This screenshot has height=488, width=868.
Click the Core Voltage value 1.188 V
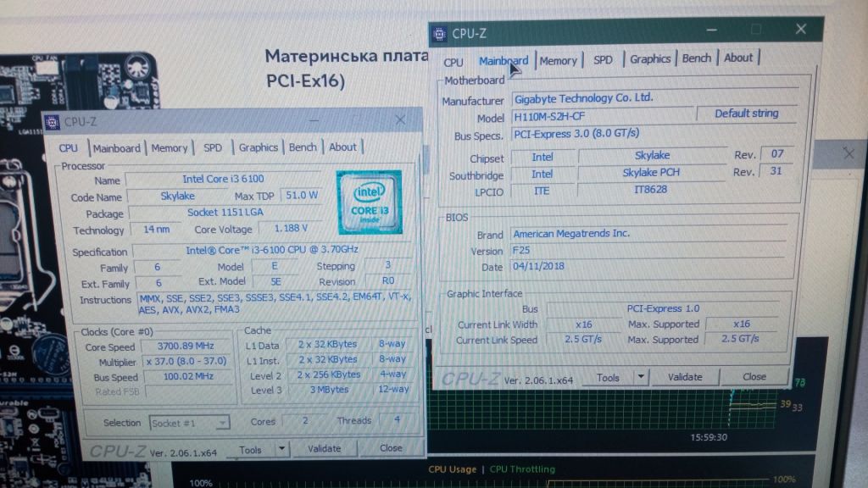click(x=292, y=229)
